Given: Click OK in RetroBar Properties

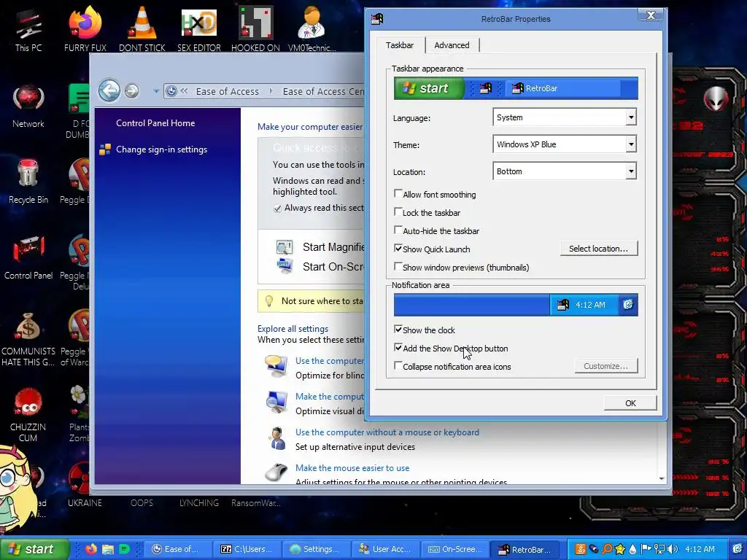Looking at the screenshot, I should tap(630, 402).
